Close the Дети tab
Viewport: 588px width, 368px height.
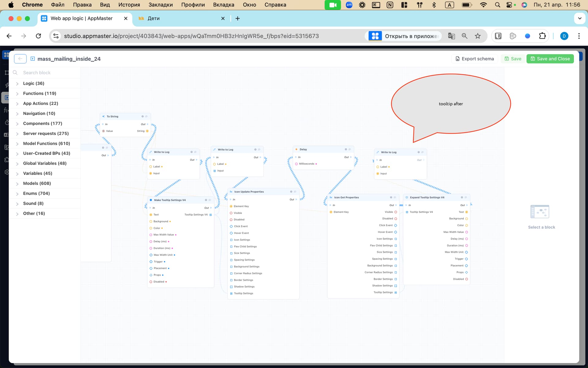223,18
